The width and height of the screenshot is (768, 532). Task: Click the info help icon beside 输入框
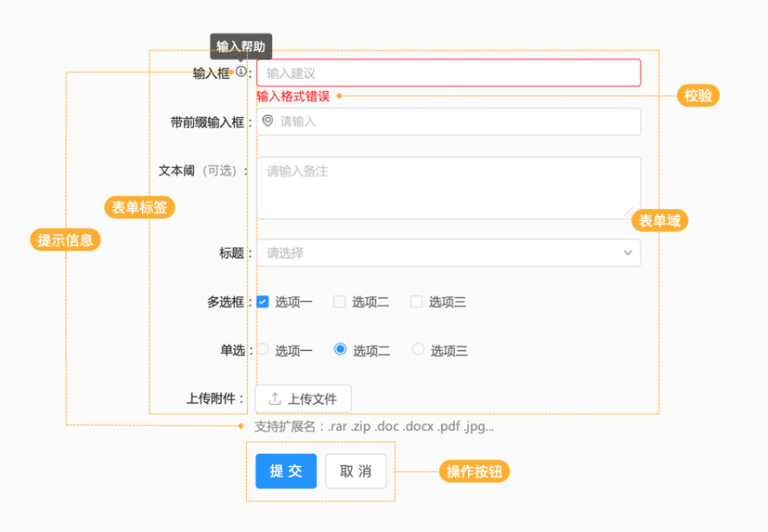241,72
